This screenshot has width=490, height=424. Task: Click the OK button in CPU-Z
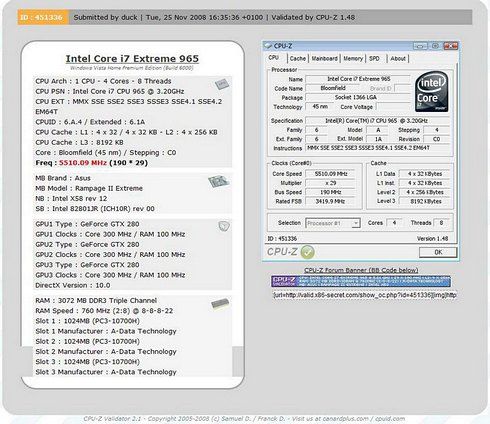click(438, 252)
